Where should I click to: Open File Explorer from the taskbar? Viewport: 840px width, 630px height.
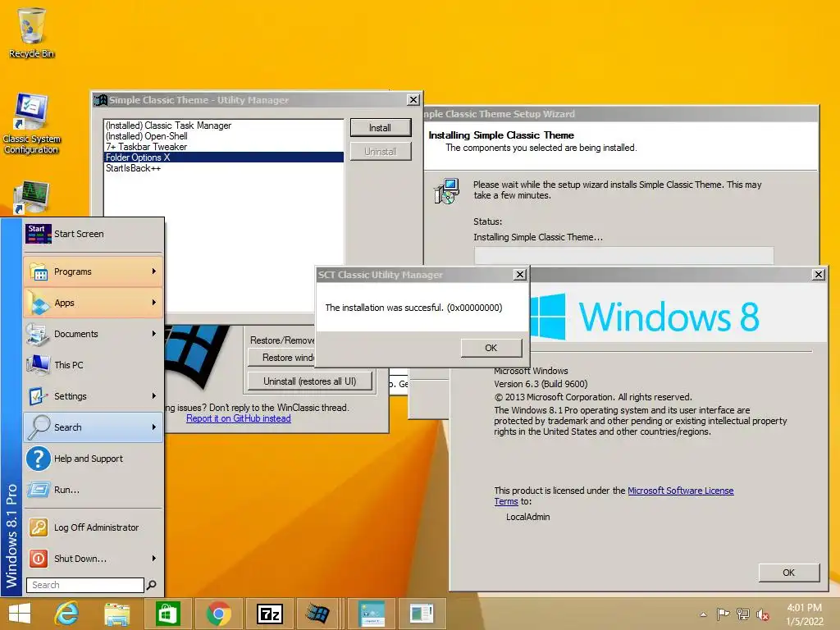(x=116, y=614)
